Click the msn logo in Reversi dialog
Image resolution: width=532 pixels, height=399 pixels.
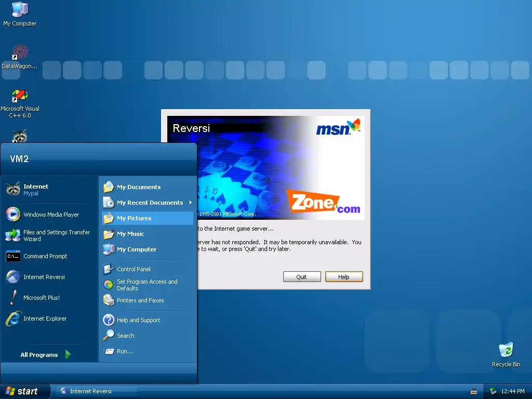[338, 128]
